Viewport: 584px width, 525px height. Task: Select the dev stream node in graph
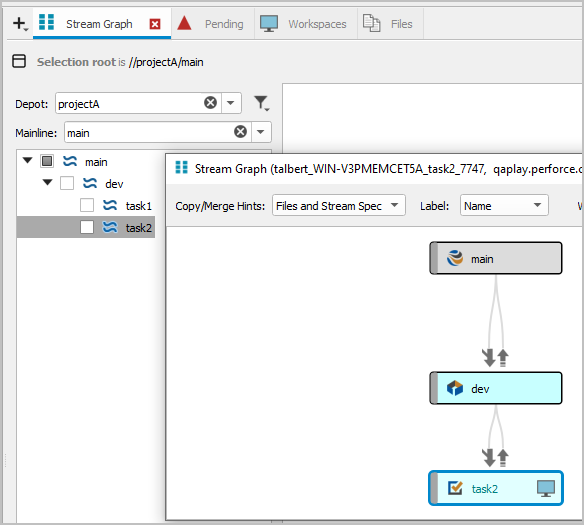point(496,388)
